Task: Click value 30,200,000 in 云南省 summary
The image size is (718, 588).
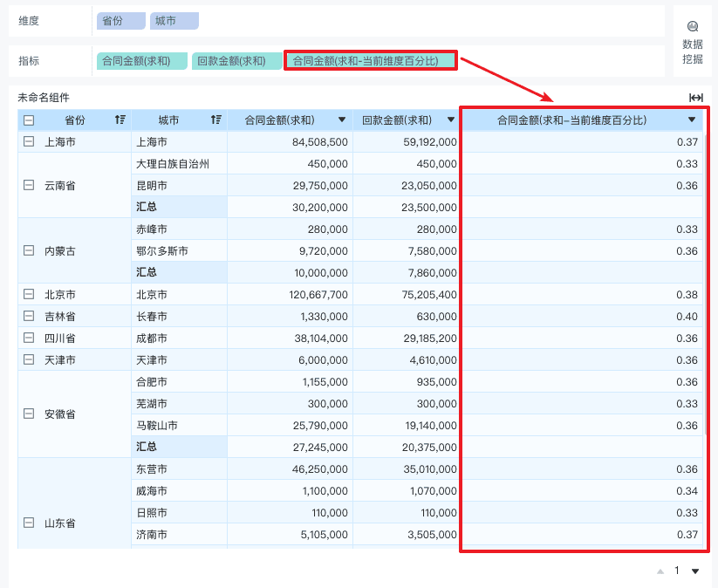Action: [320, 208]
